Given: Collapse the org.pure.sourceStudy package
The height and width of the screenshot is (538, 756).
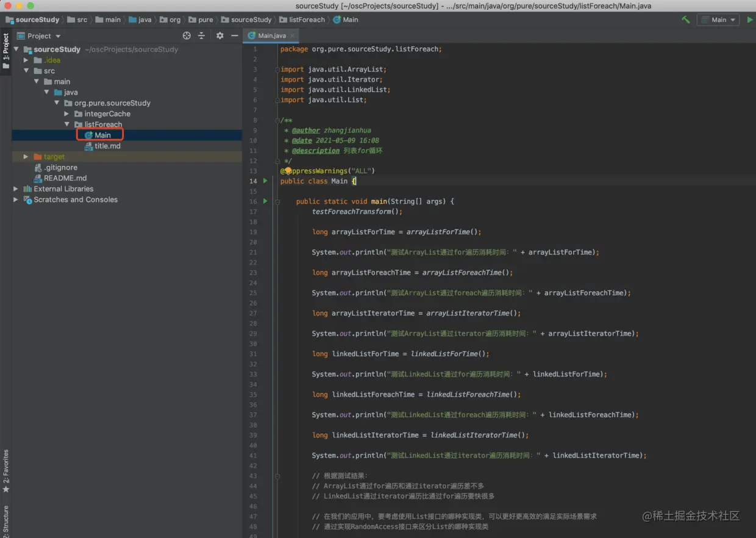Looking at the screenshot, I should click(x=57, y=103).
